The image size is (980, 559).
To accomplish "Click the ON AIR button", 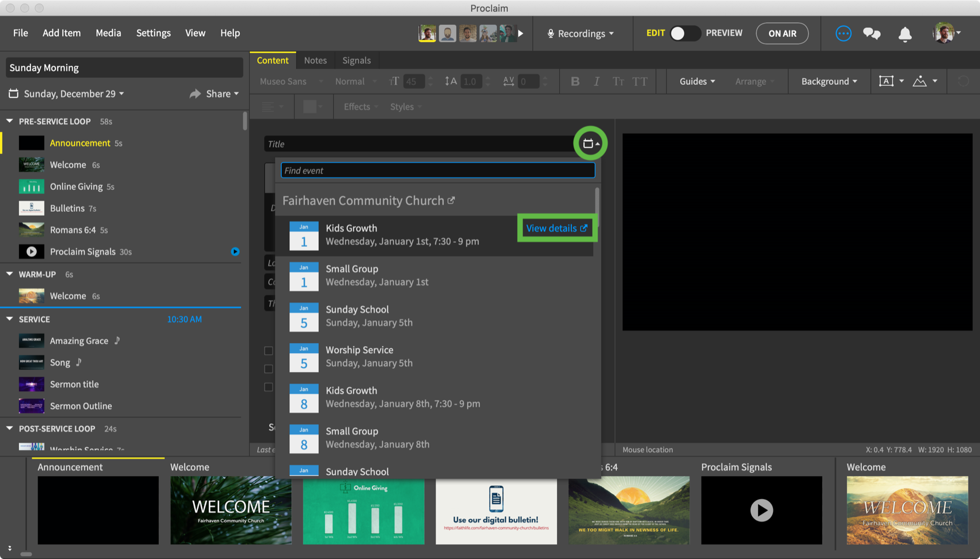I will [x=782, y=33].
